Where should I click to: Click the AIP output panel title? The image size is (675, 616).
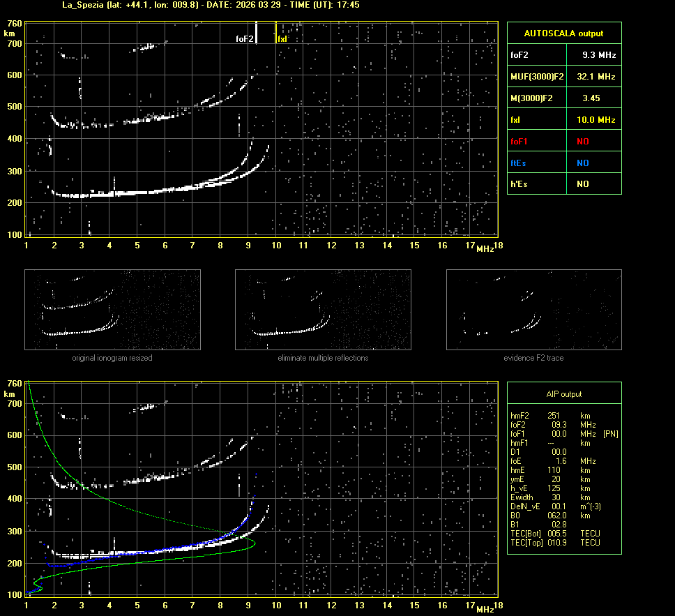pos(563,394)
